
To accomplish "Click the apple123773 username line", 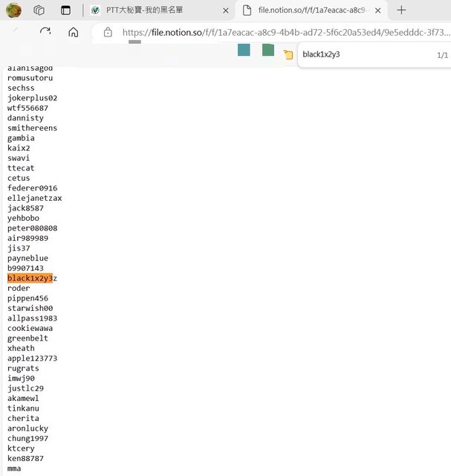I will pos(32,358).
